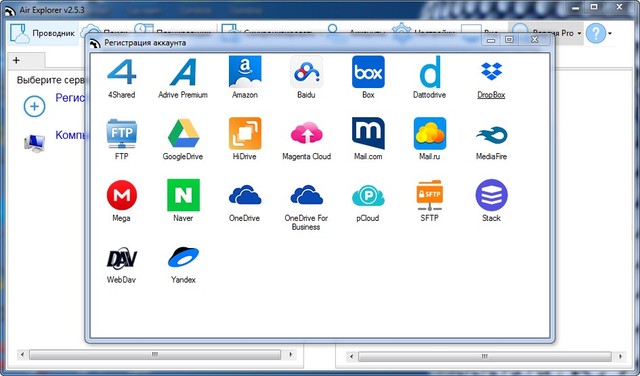Expand the Help button dropdown arrow
This screenshot has width=640, height=376.
(x=610, y=33)
